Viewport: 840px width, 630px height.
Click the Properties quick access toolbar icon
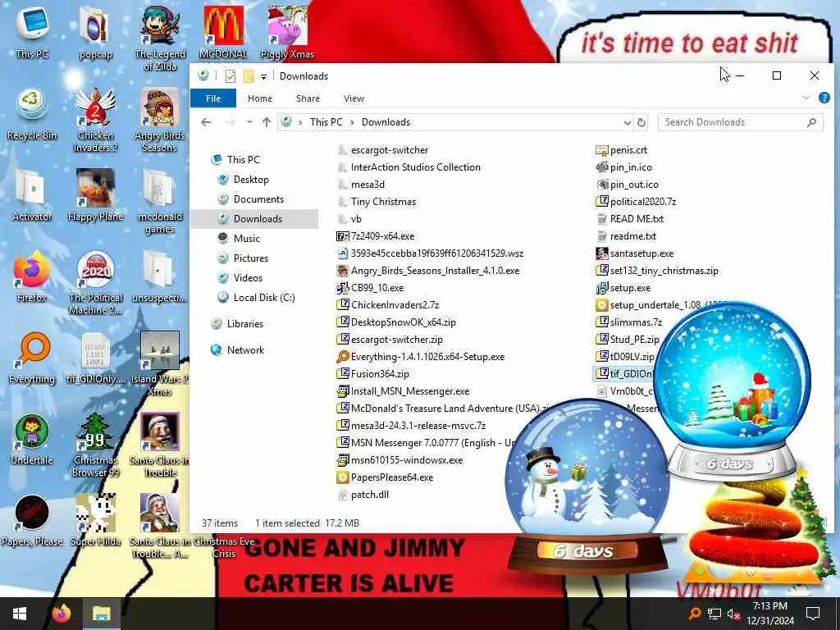click(231, 76)
